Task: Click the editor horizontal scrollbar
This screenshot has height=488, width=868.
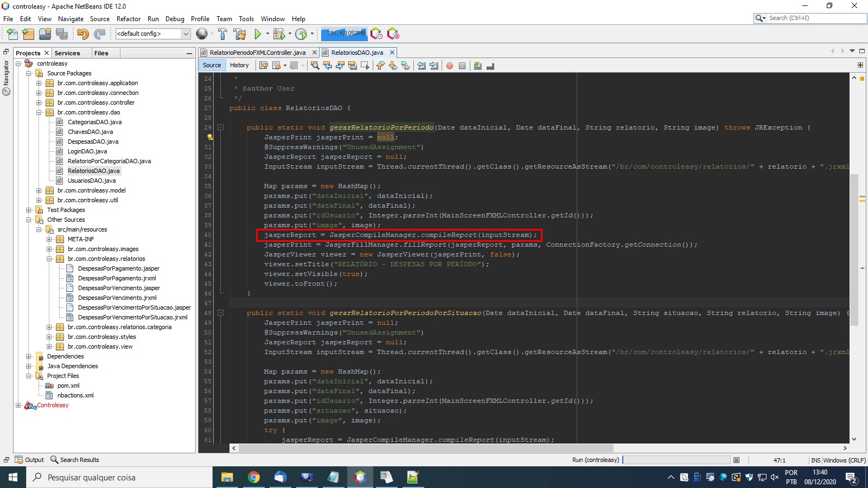Action: click(x=426, y=448)
